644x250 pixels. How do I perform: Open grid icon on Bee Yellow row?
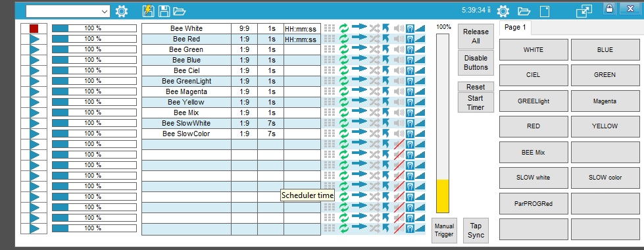(x=330, y=102)
